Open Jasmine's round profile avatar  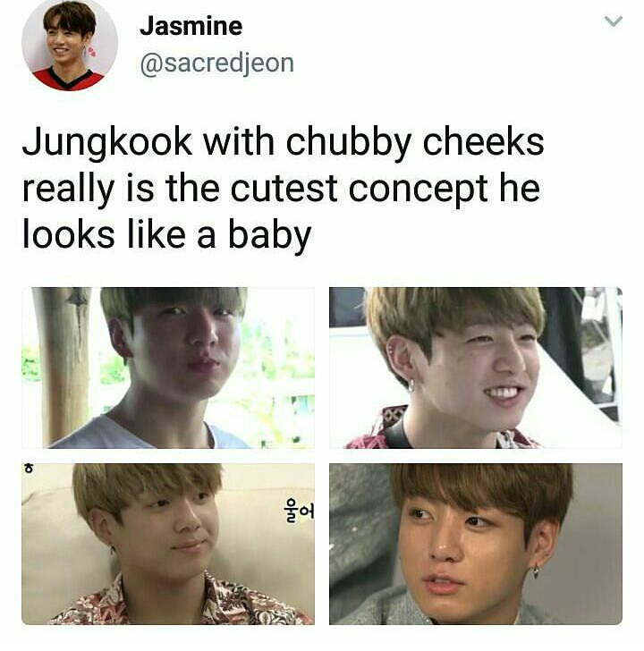pos(70,45)
